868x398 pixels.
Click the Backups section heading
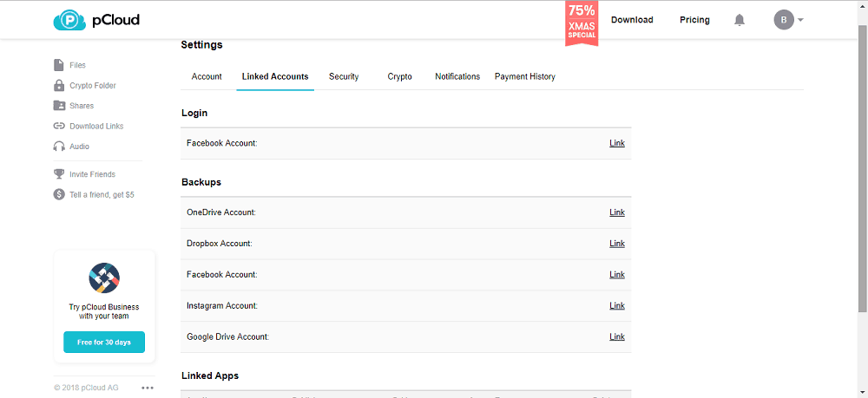[201, 182]
